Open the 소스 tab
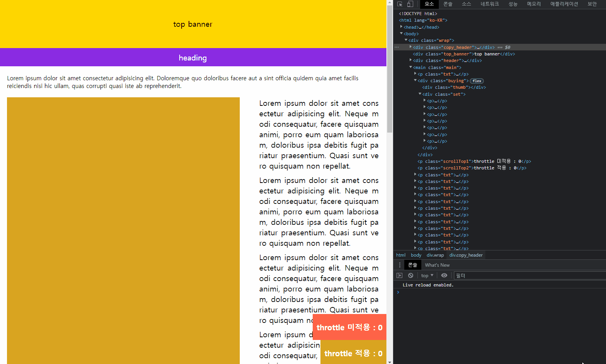The image size is (606, 364). [466, 4]
